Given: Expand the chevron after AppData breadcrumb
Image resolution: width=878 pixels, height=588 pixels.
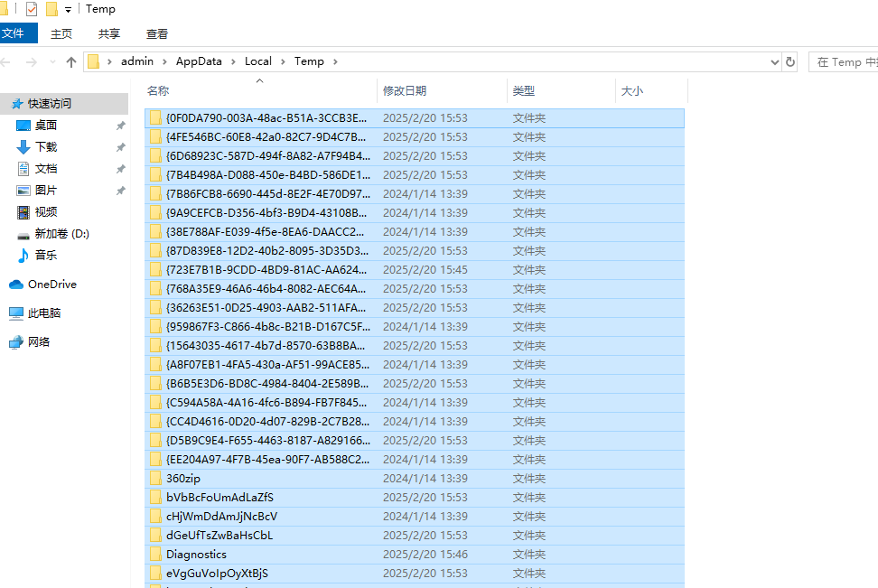Looking at the screenshot, I should click(233, 61).
